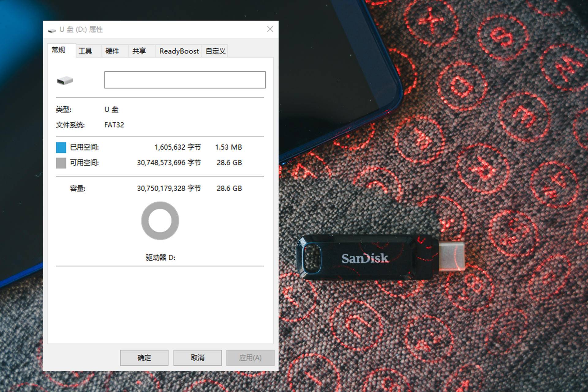Click inside the volume label text box
The height and width of the screenshot is (392, 588).
click(x=184, y=80)
